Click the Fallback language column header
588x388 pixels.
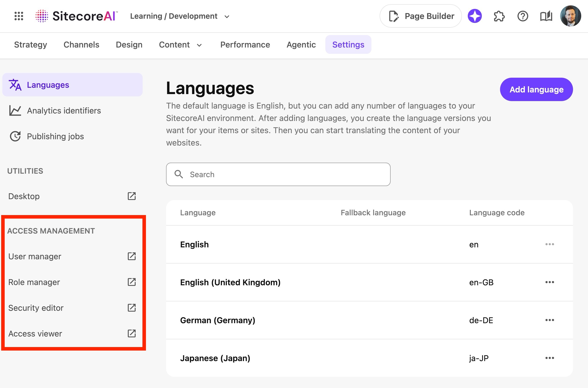click(x=373, y=212)
